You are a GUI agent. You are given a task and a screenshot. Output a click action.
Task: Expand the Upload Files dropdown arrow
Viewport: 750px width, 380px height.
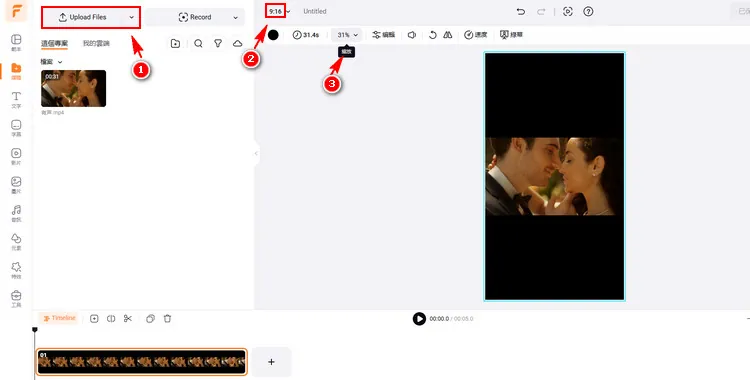[132, 17]
